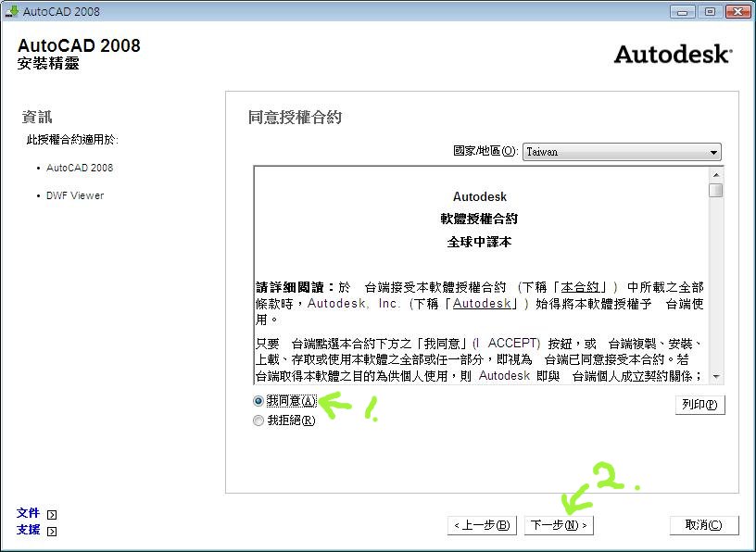Click the AutoCAD 2008 list item
Screen dimensions: 756x552
[x=80, y=168]
